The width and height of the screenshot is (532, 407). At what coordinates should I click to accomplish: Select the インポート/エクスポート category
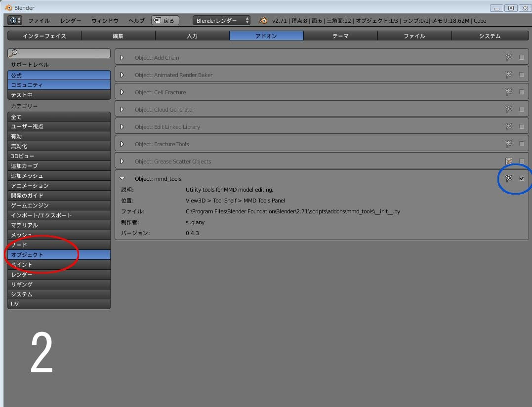tap(59, 215)
